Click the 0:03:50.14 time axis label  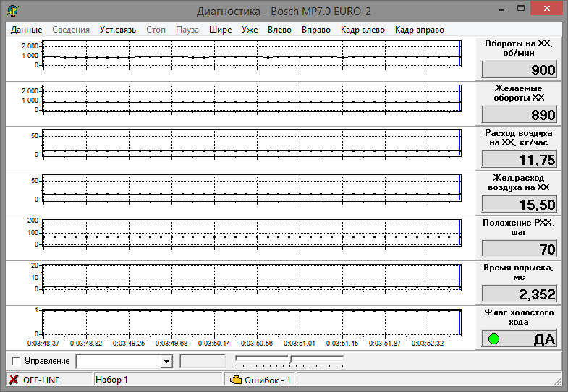tap(214, 343)
